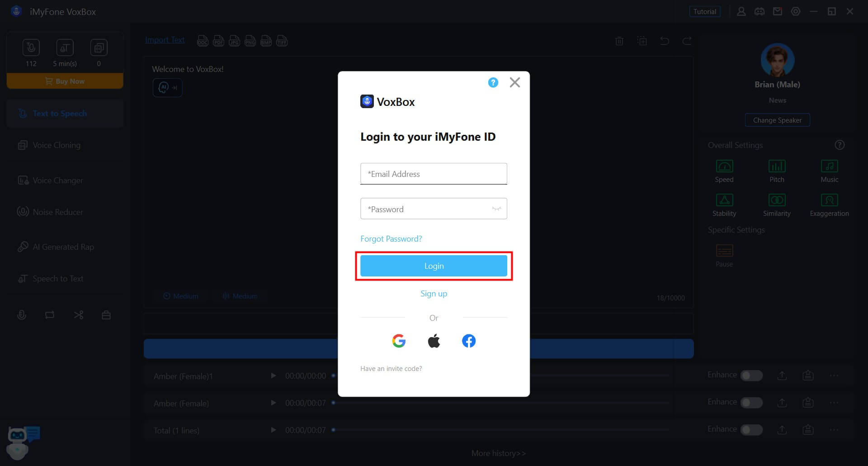Select the Noise Reducer tab

pyautogui.click(x=65, y=212)
